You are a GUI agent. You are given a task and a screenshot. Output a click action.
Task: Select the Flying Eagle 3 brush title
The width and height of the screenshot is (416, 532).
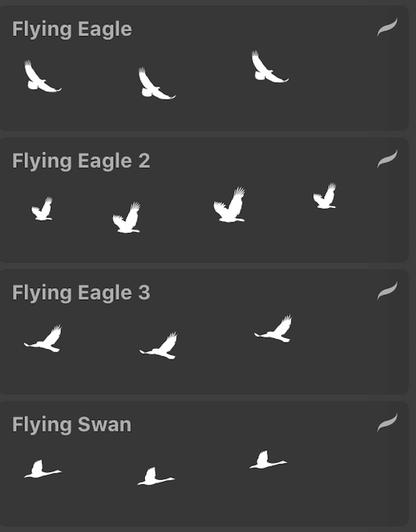click(x=81, y=293)
